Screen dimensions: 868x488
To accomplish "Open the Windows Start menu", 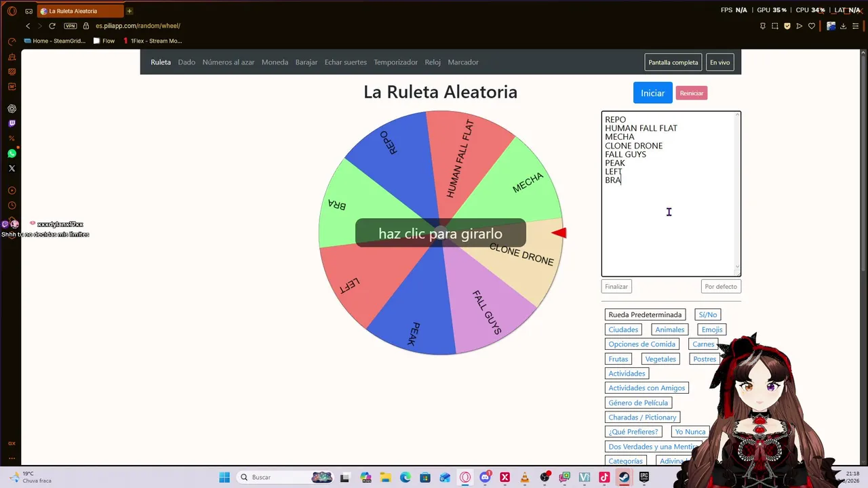I will click(x=224, y=477).
